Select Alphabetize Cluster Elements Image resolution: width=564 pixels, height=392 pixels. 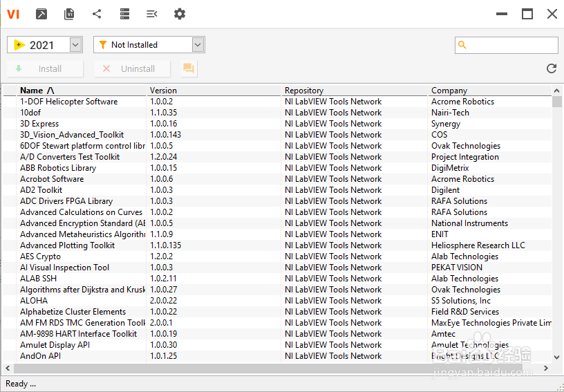(277, 311)
